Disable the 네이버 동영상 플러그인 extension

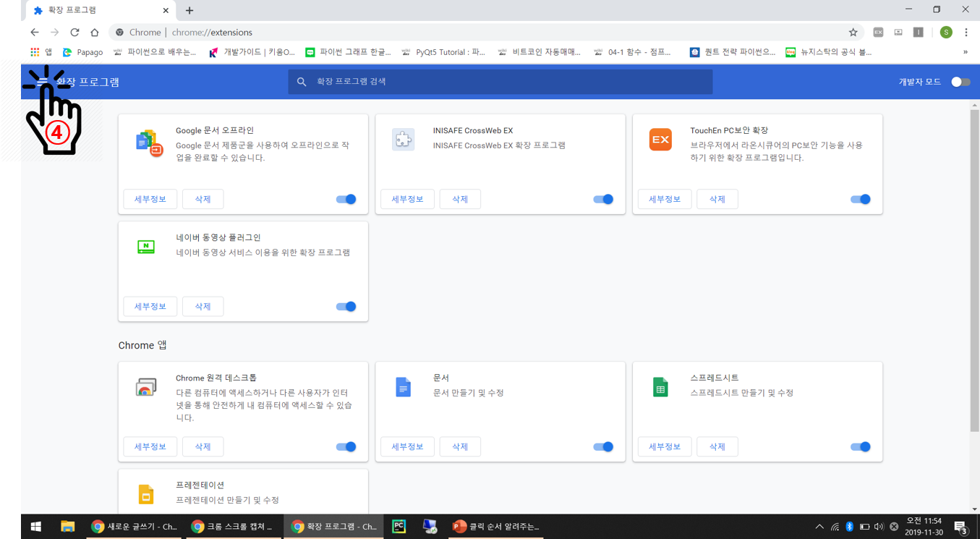[346, 306]
